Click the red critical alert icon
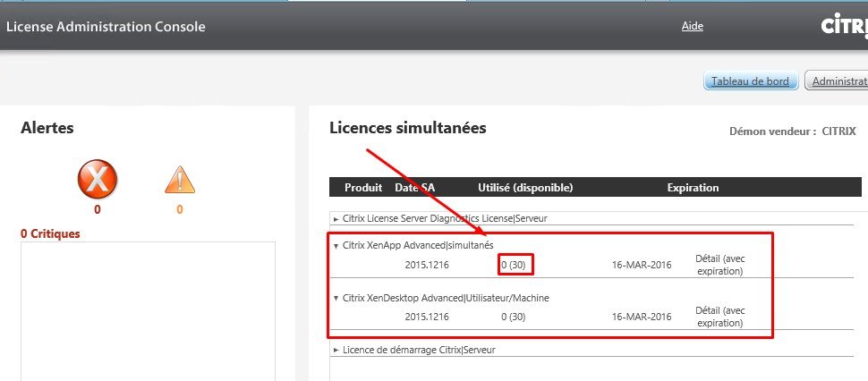 click(98, 182)
